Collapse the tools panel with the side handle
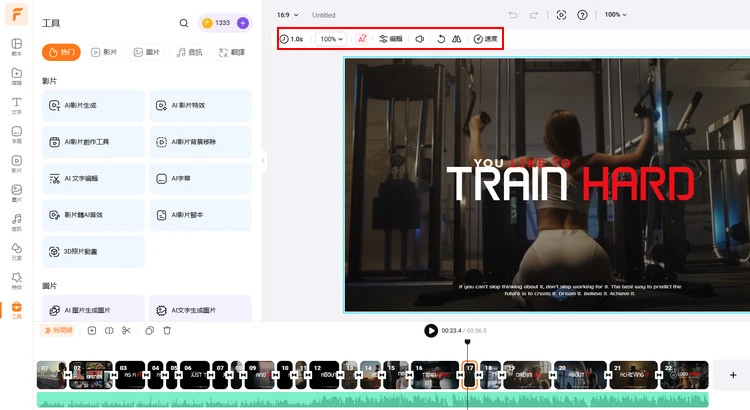Viewport: 750px width, 410px height. (x=264, y=160)
